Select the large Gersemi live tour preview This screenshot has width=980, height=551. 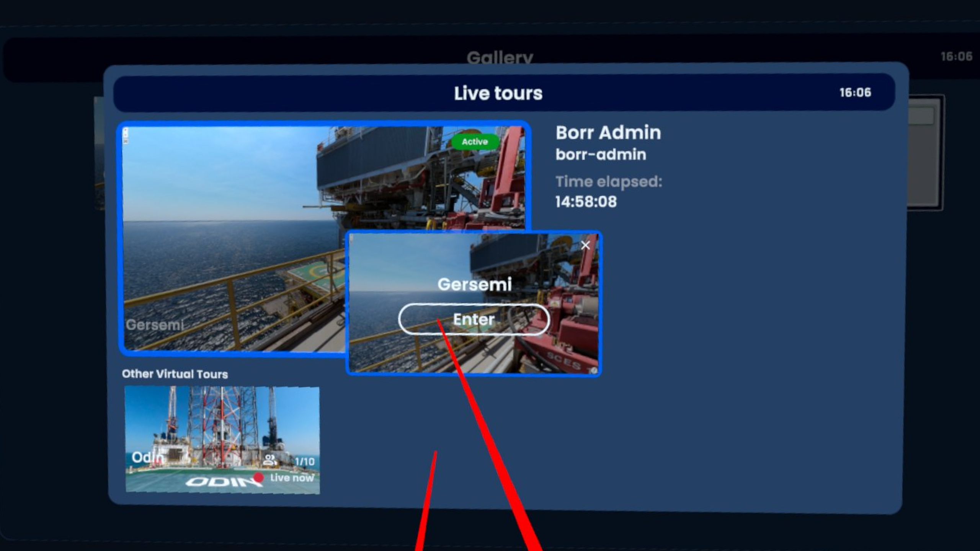click(234, 239)
